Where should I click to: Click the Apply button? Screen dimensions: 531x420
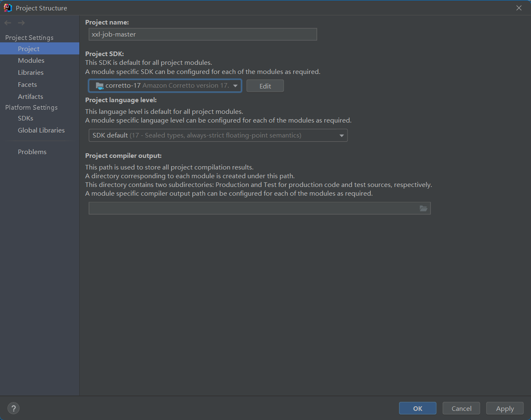[504, 408]
